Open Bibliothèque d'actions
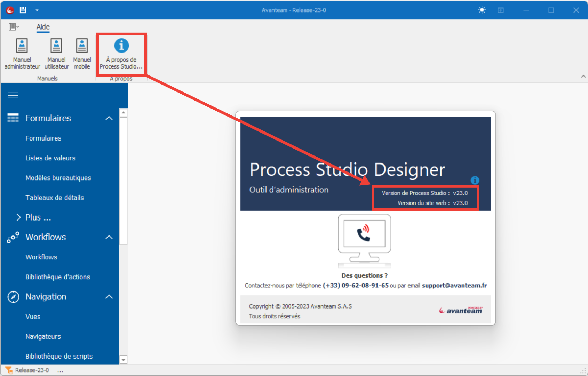The image size is (588, 376). (x=58, y=277)
